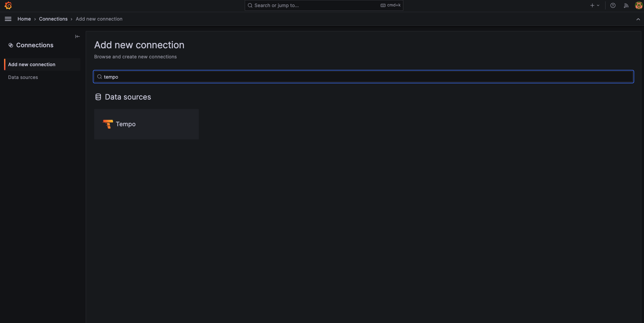Click the database icon beside Data sources heading
Image resolution: width=644 pixels, height=323 pixels.
point(98,97)
